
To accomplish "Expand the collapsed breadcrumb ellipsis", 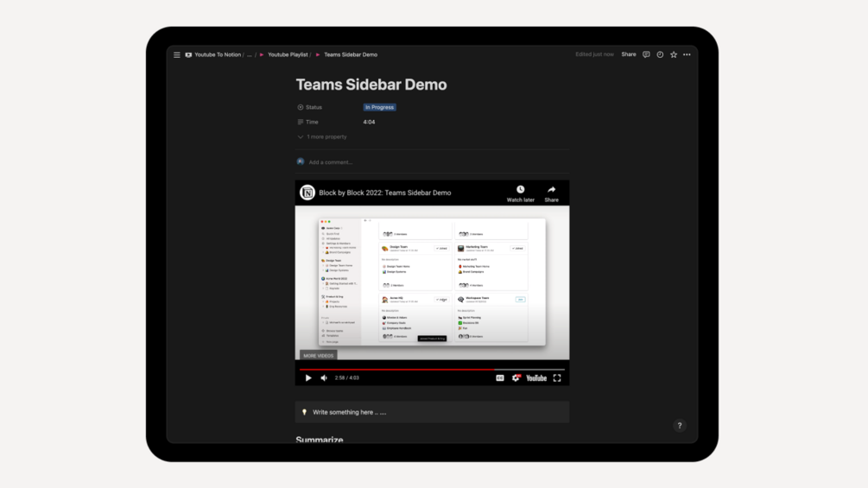I will point(249,54).
